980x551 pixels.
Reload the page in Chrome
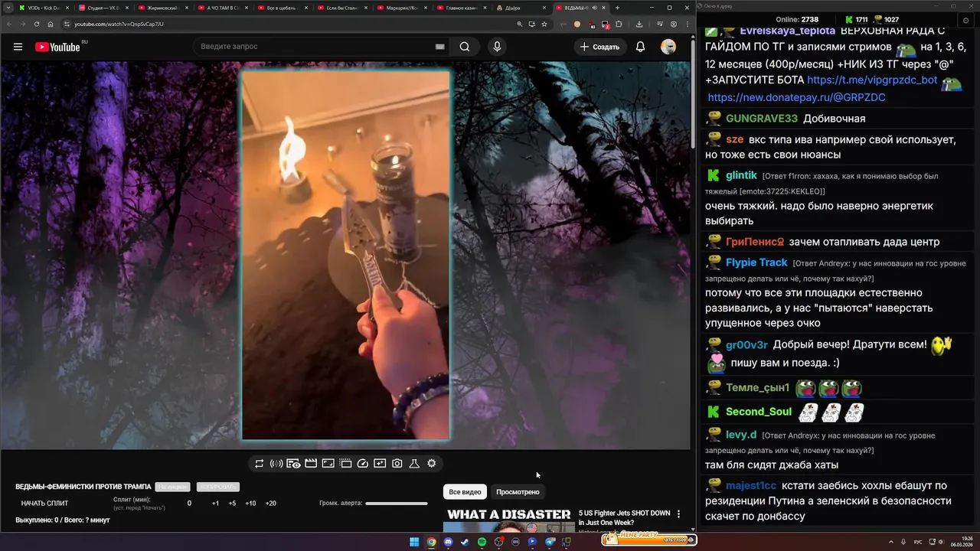[36, 24]
